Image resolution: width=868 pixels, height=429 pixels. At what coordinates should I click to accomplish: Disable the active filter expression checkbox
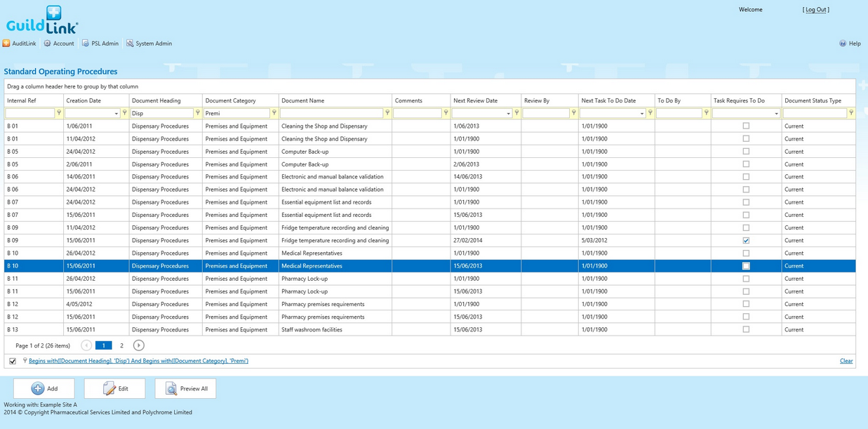13,361
